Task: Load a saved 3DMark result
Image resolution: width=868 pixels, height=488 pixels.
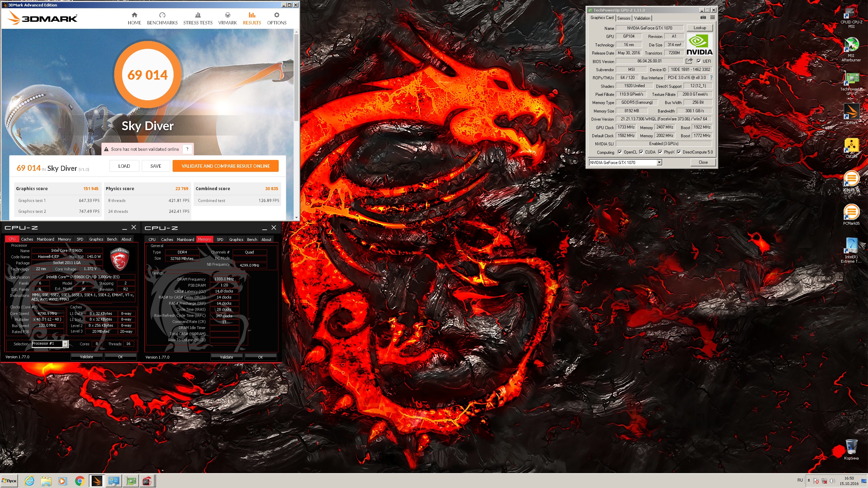Action: 124,166
